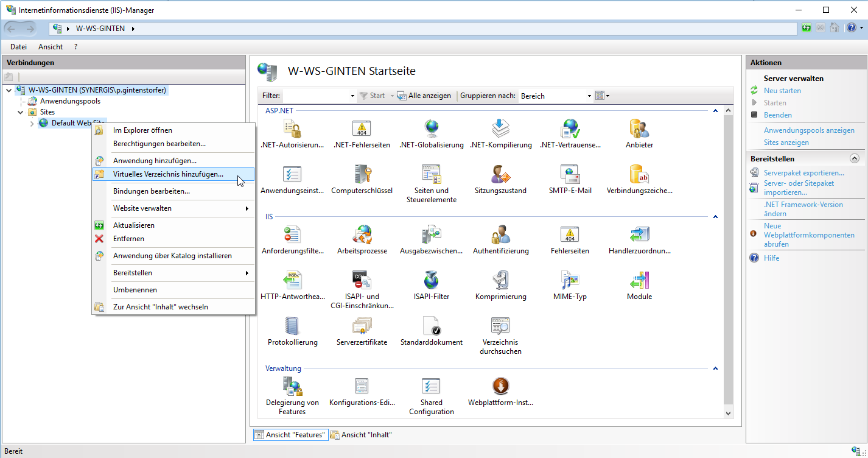868x458 pixels.
Task: Open the Komprimierung feature
Action: pos(500,284)
